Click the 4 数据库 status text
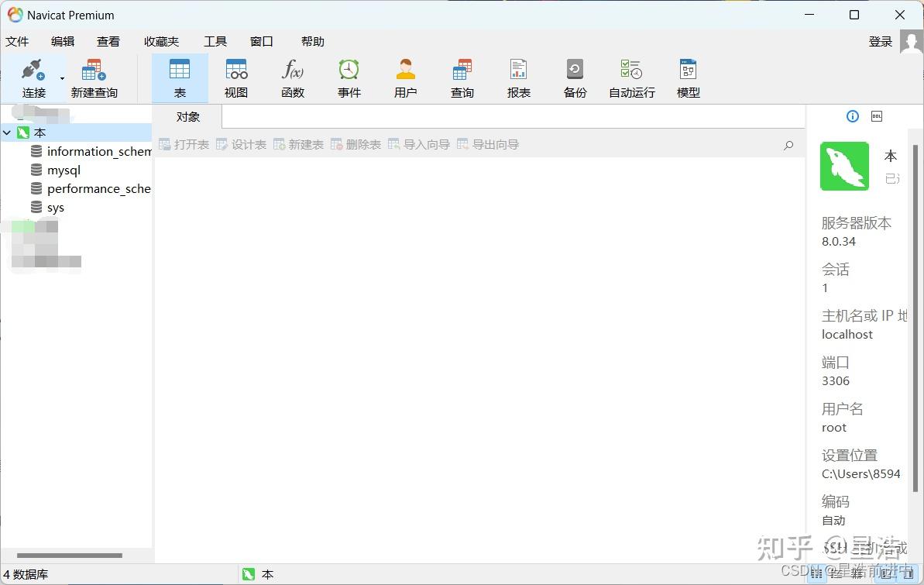 click(x=26, y=574)
